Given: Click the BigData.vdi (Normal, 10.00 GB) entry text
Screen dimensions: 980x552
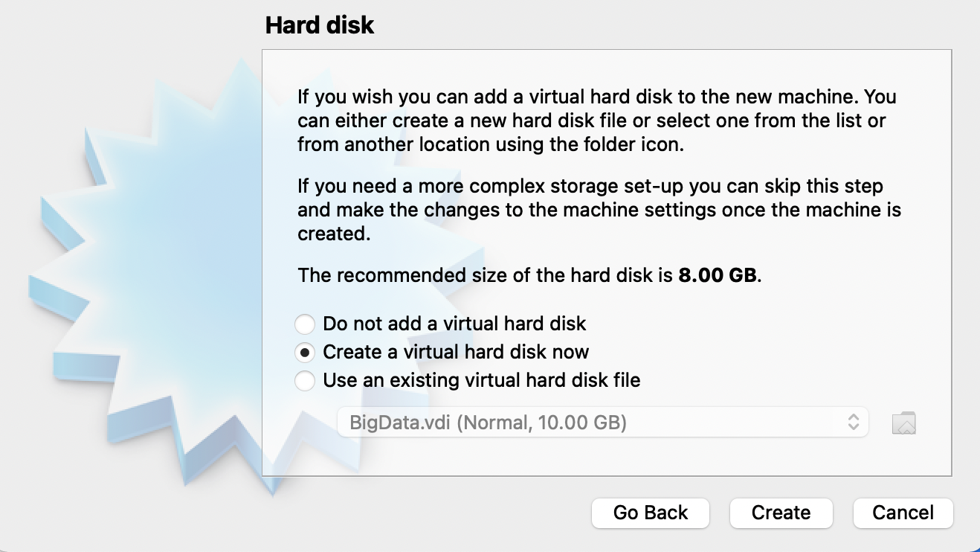Looking at the screenshot, I should click(x=488, y=423).
